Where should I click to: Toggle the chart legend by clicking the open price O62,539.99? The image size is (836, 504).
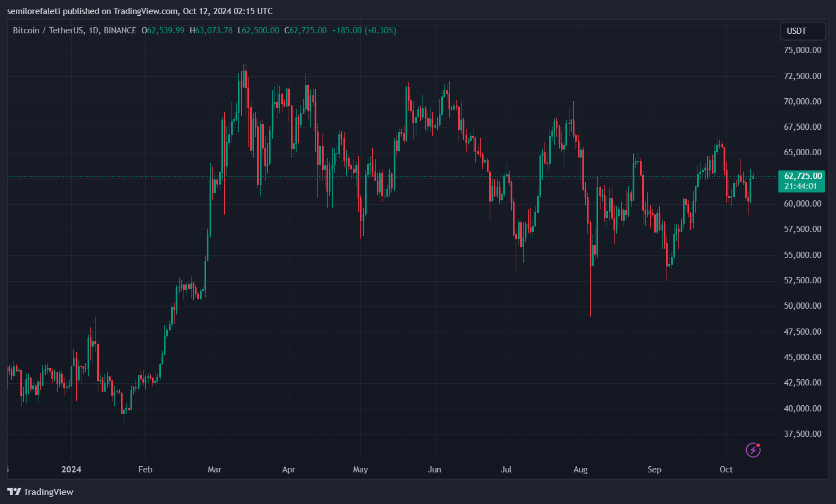(x=162, y=30)
